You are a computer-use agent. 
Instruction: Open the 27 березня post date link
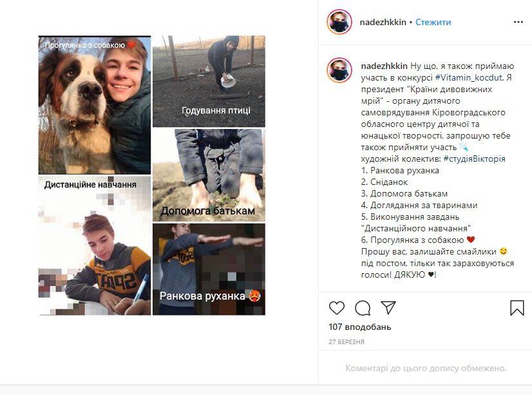(x=346, y=342)
